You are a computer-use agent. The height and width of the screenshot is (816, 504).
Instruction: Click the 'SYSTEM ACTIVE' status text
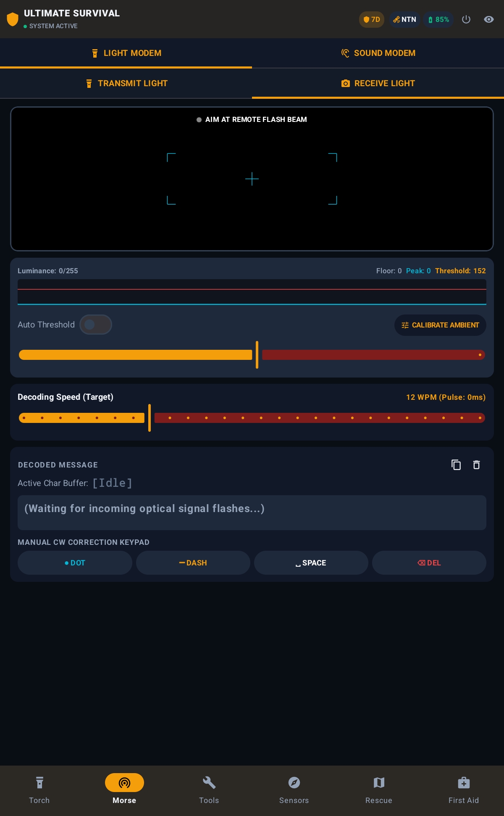[53, 26]
